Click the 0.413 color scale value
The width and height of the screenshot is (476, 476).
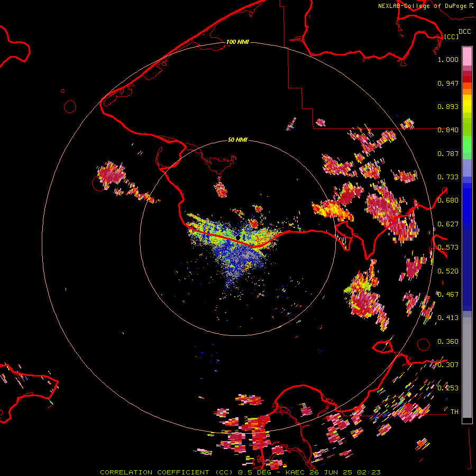448,318
